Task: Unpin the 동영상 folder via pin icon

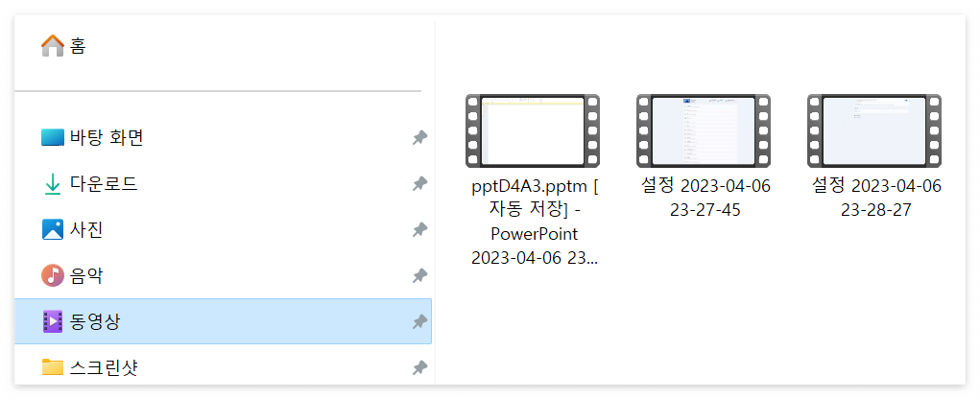Action: [x=420, y=321]
